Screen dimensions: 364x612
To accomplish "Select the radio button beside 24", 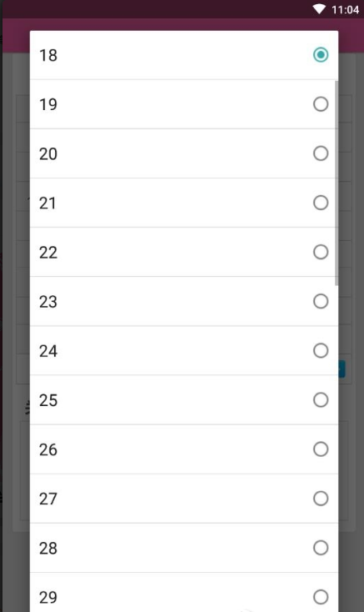I will (x=321, y=350).
